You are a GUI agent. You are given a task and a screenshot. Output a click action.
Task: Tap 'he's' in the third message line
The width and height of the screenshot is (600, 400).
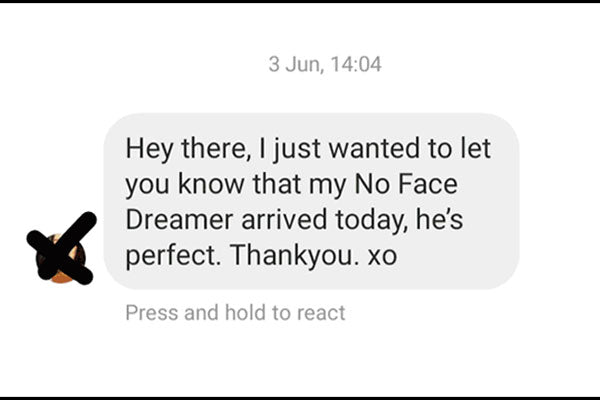439,219
